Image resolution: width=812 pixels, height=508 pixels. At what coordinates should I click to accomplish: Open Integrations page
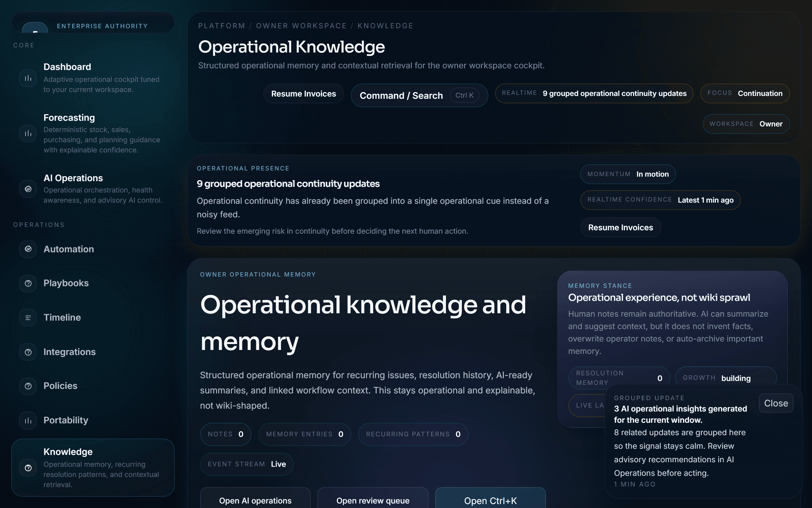93,352
